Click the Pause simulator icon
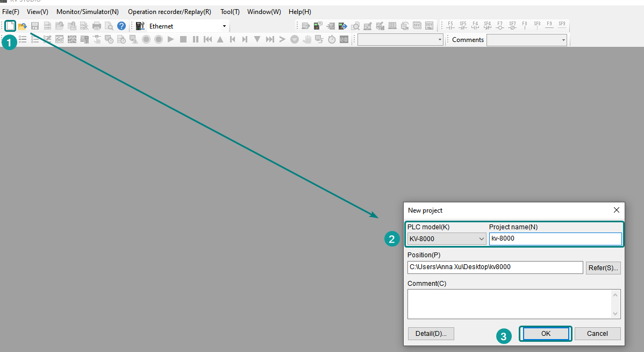Viewport: 644px width, 352px height. coord(196,39)
